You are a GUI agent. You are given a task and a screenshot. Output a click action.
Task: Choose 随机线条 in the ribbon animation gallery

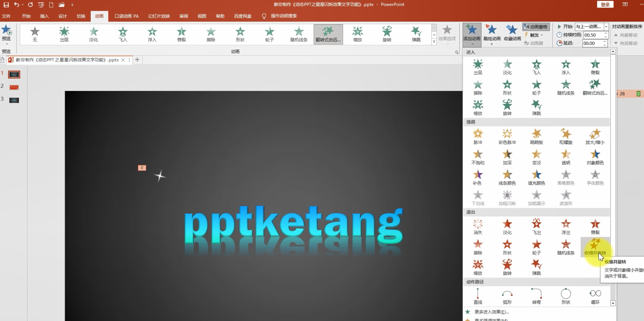pos(299,34)
